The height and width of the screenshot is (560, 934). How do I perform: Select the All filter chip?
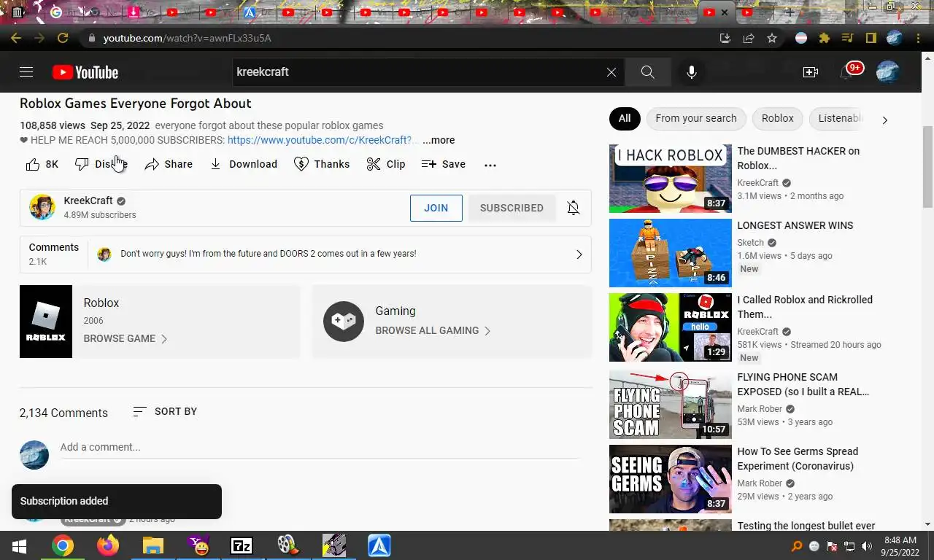(625, 118)
